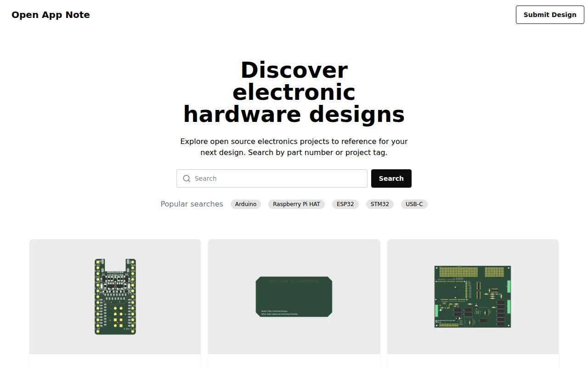
Task: Click the black Search button
Action: pyautogui.click(x=391, y=178)
